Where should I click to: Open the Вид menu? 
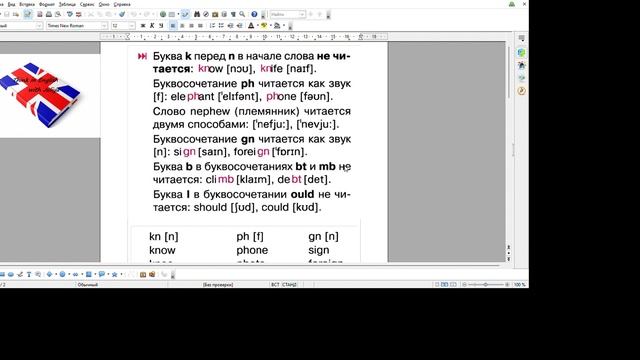click(x=11, y=4)
